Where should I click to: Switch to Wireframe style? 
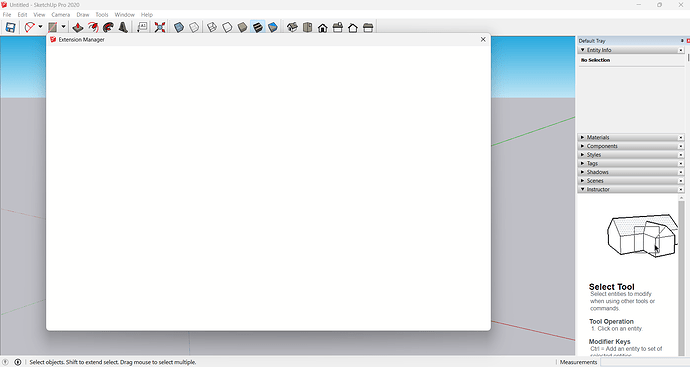212,27
